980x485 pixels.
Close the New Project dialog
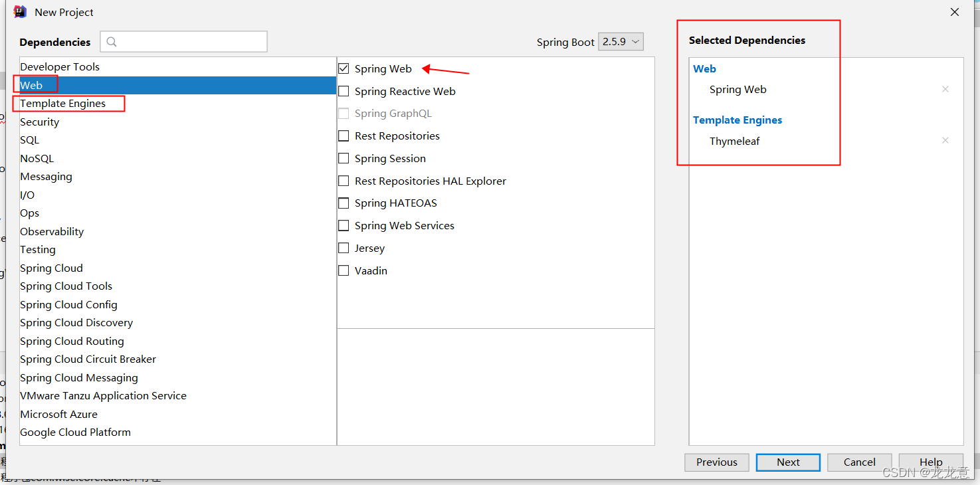(955, 12)
